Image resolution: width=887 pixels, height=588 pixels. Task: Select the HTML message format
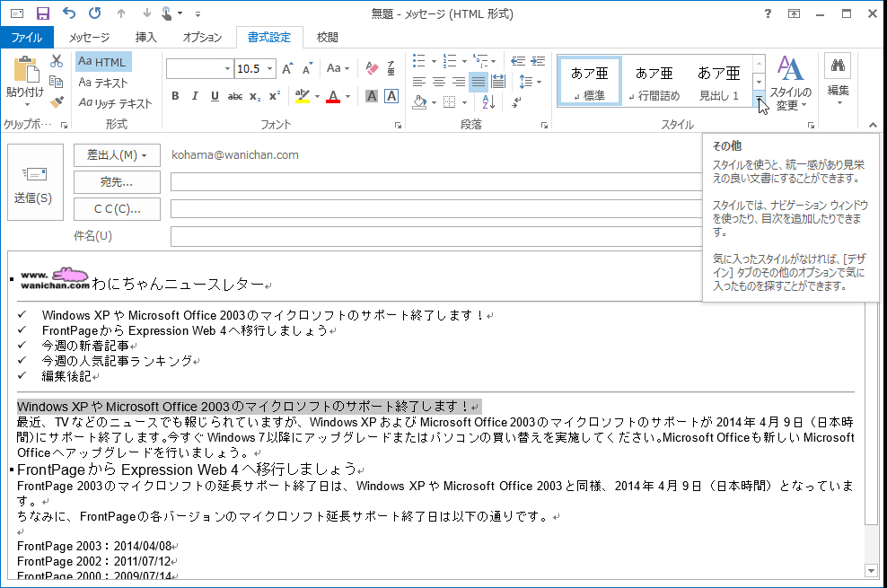[x=103, y=62]
